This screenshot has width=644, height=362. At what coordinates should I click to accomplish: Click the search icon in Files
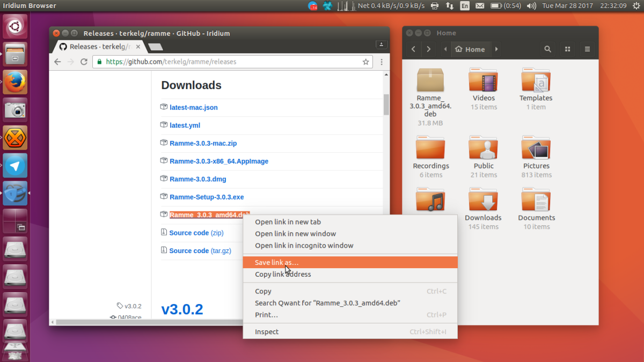(x=547, y=49)
